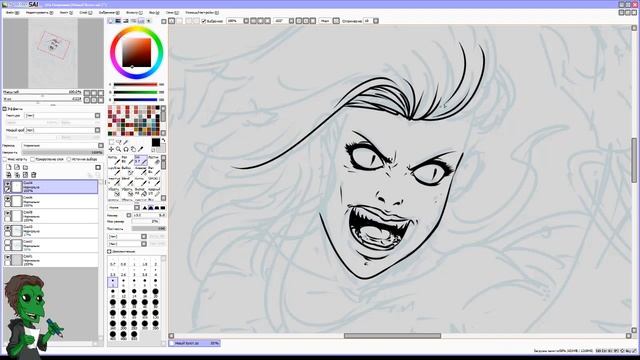Pick the sharpest triangle brush edge shape
This screenshot has width=640, height=360.
144,208
